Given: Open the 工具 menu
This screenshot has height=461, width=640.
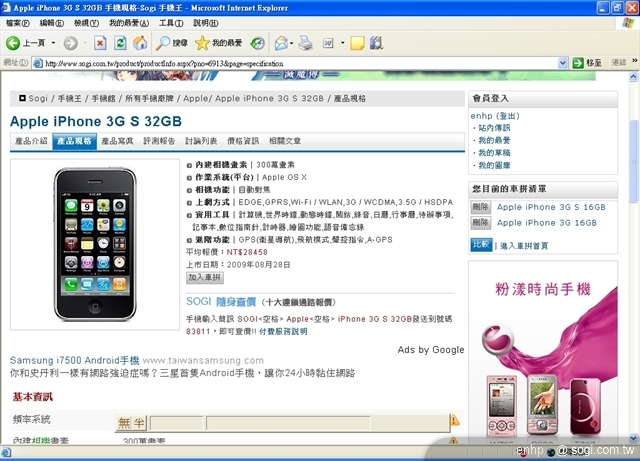Looking at the screenshot, I should coord(171,23).
